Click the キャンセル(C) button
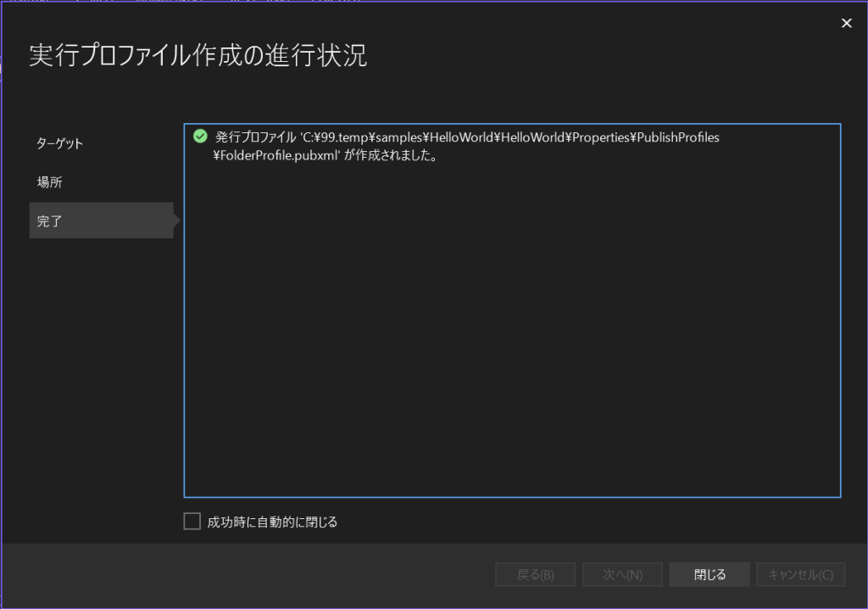This screenshot has width=868, height=609. (800, 574)
